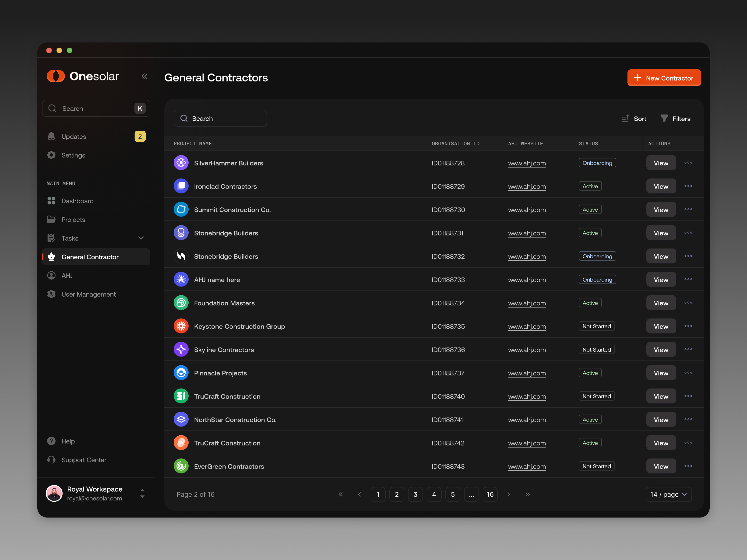Collapse the sidebar with double-chevron
Screen dimensions: 747x560
coord(144,76)
